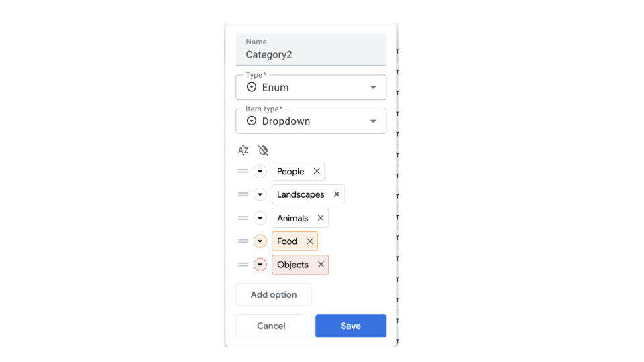Delete the Animals option

pos(321,218)
